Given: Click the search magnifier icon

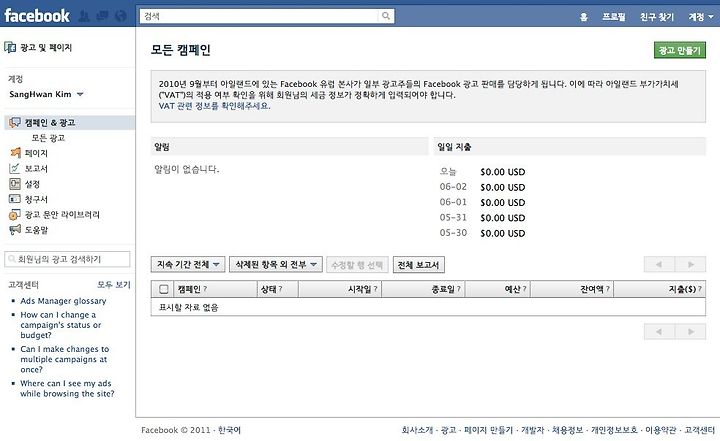Looking at the screenshot, I should [x=386, y=16].
